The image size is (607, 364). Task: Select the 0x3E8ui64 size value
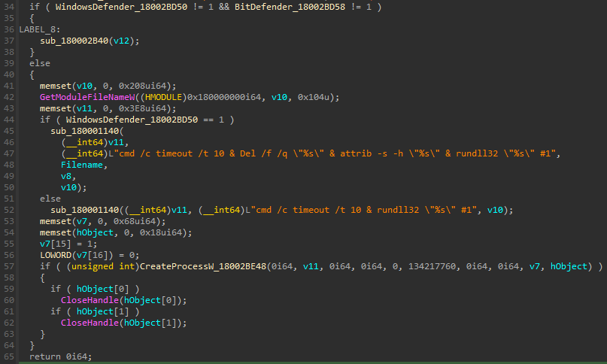[142, 108]
